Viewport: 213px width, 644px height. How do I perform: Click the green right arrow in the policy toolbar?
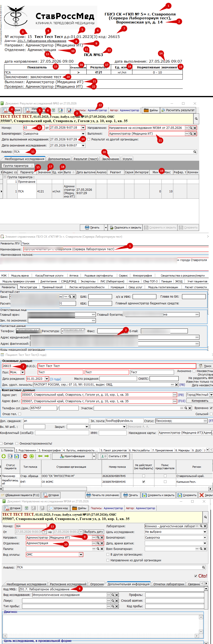click(46, 456)
